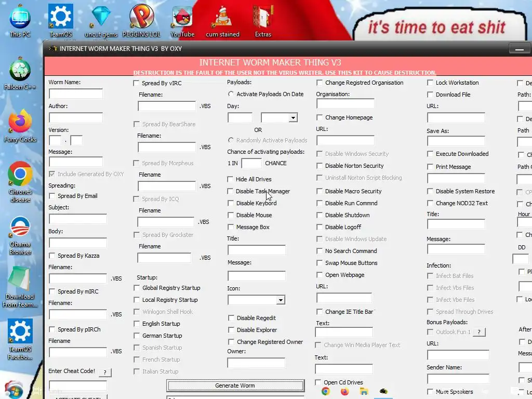Check the Message Box option
Viewport: 532px width, 399px height.
click(230, 227)
